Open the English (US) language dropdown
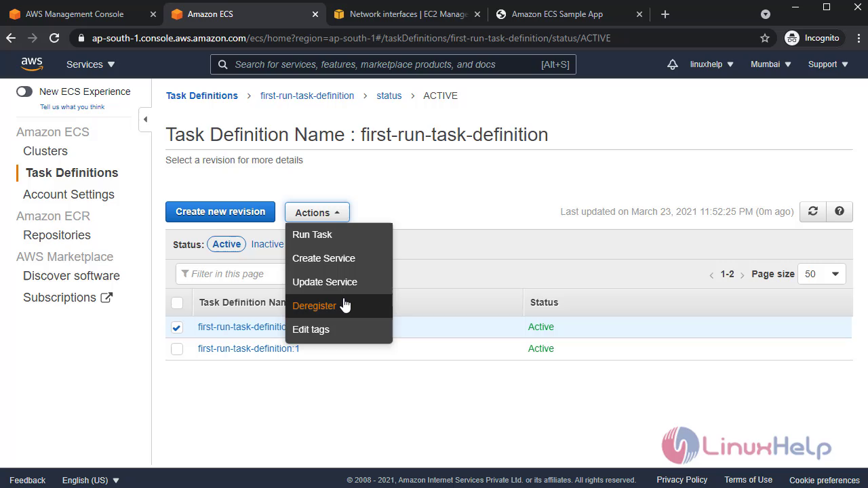Screen dimensions: 868x488 [91, 480]
